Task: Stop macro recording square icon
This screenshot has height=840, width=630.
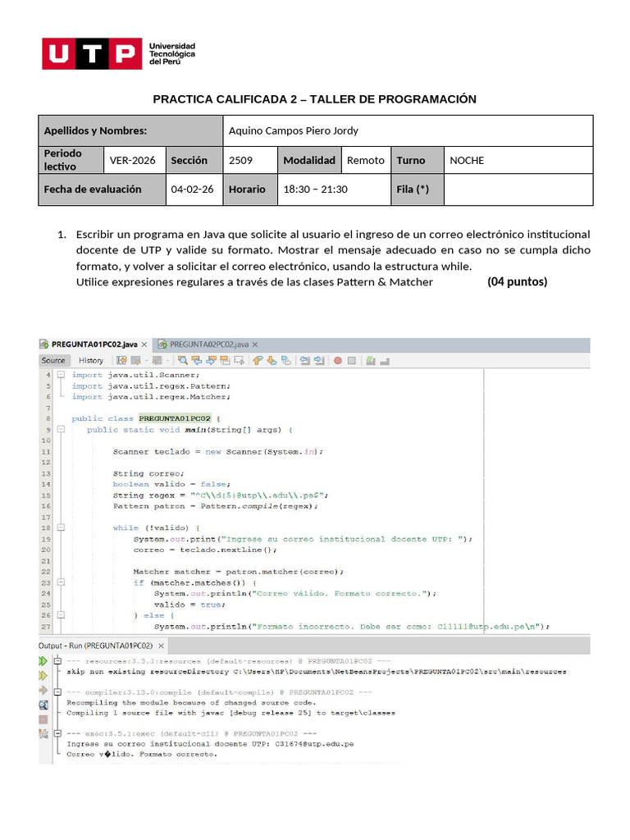Action: [x=352, y=361]
